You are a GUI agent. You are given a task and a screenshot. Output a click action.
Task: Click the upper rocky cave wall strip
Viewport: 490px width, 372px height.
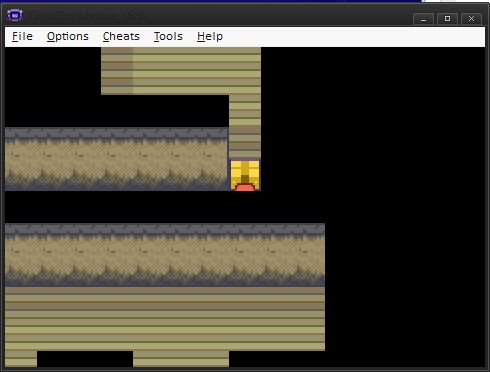click(x=117, y=159)
